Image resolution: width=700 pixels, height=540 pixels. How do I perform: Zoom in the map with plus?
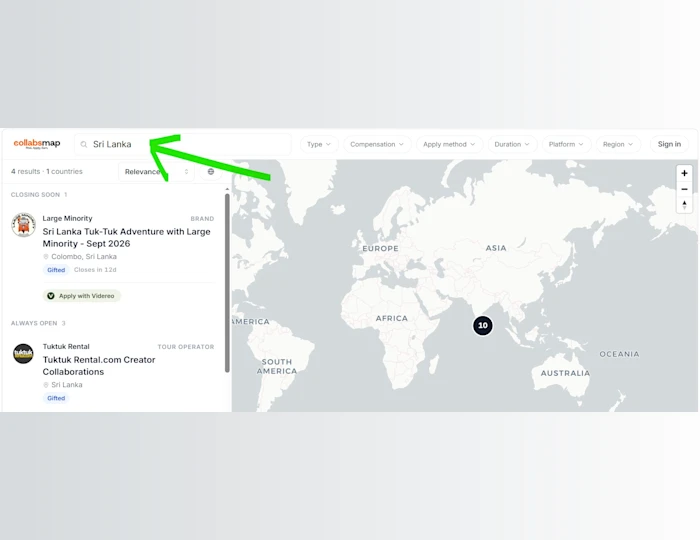tap(684, 173)
